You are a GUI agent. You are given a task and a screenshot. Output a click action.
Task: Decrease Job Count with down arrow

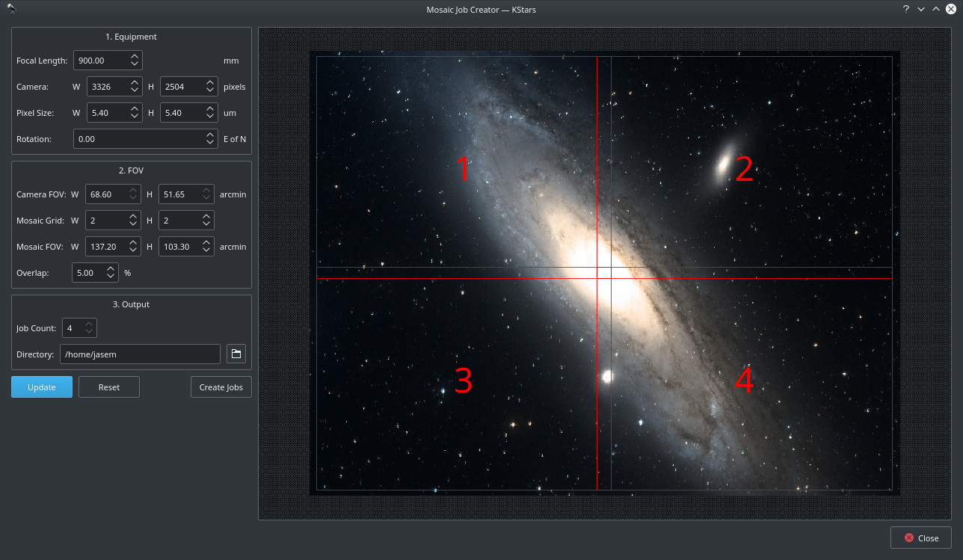(x=89, y=331)
